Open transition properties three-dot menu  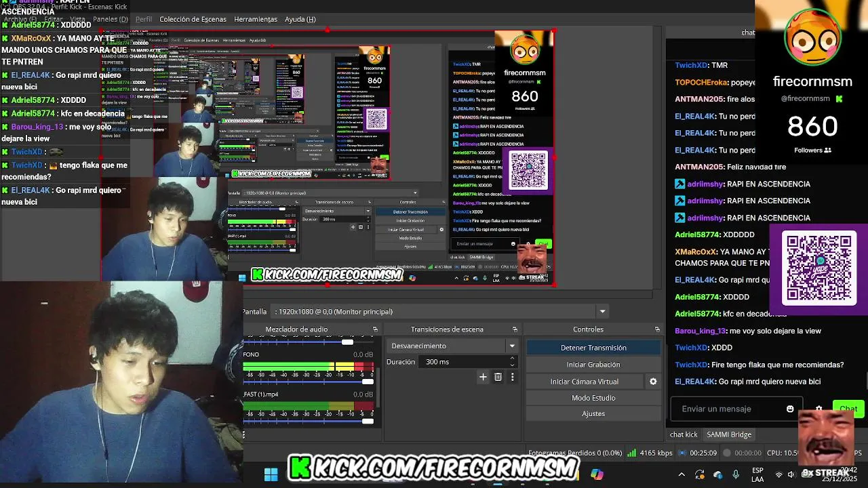coord(512,377)
